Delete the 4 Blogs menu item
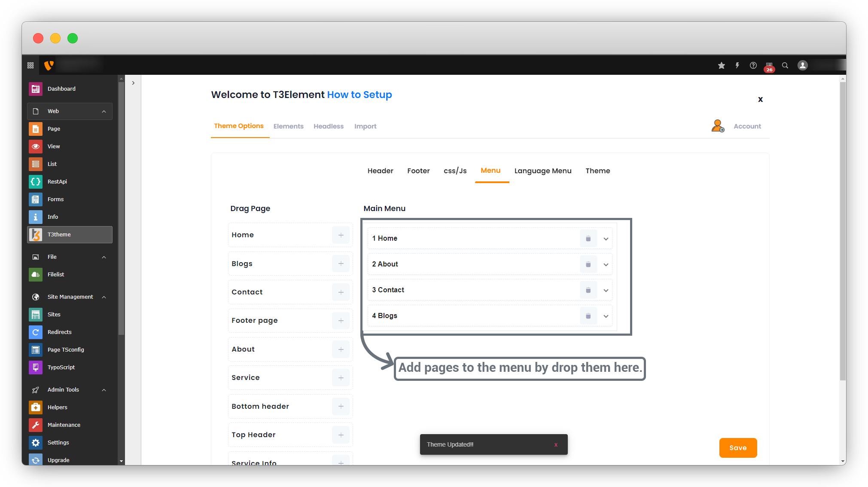 (x=588, y=316)
